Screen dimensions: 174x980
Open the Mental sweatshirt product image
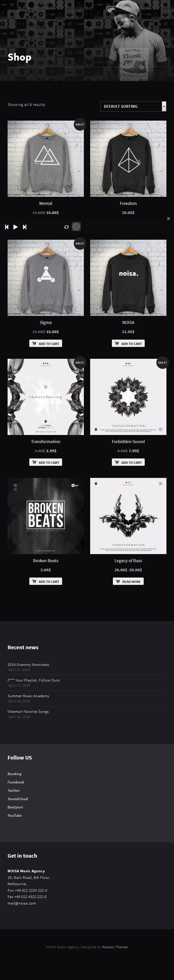click(46, 159)
